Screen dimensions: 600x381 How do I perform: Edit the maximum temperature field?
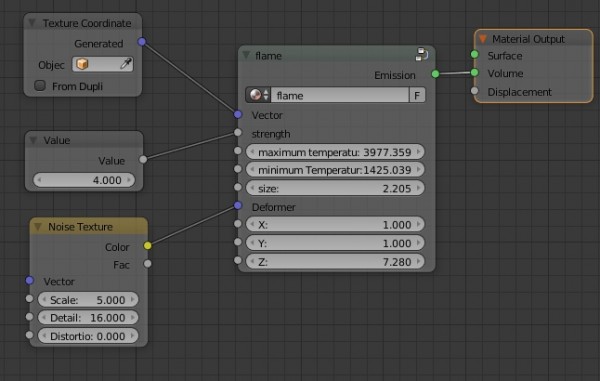[x=335, y=152]
